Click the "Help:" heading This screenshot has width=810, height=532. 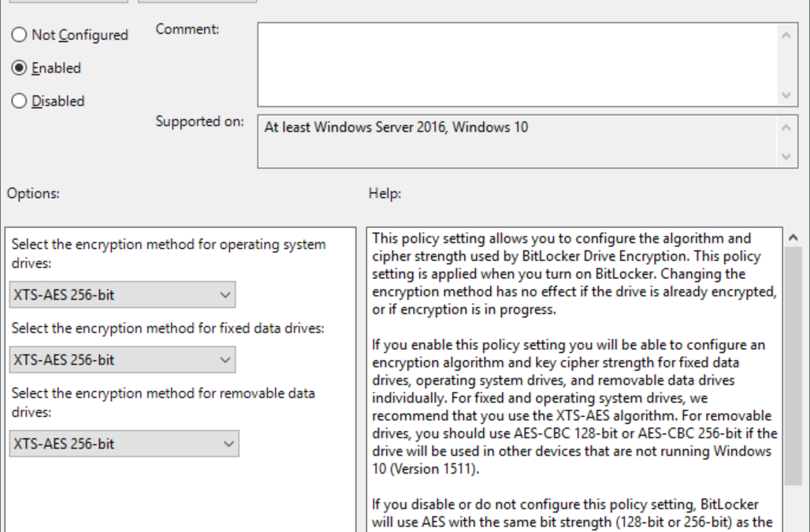pyautogui.click(x=385, y=194)
